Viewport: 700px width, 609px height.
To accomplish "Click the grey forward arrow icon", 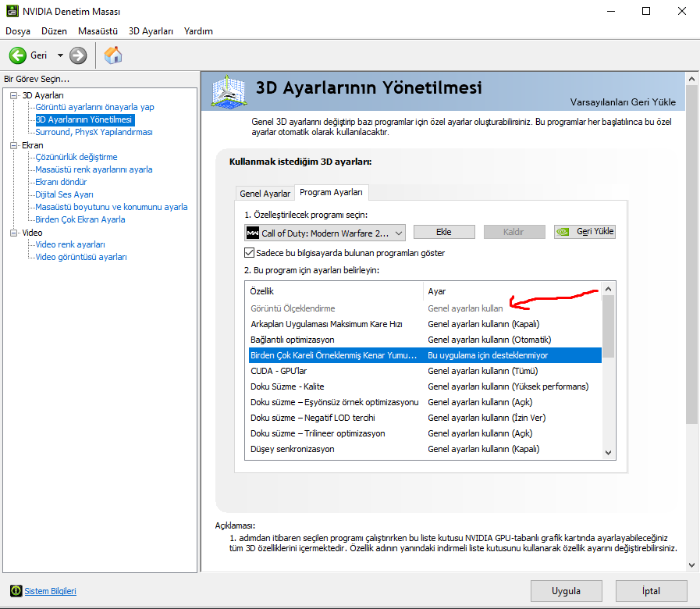I will [78, 56].
